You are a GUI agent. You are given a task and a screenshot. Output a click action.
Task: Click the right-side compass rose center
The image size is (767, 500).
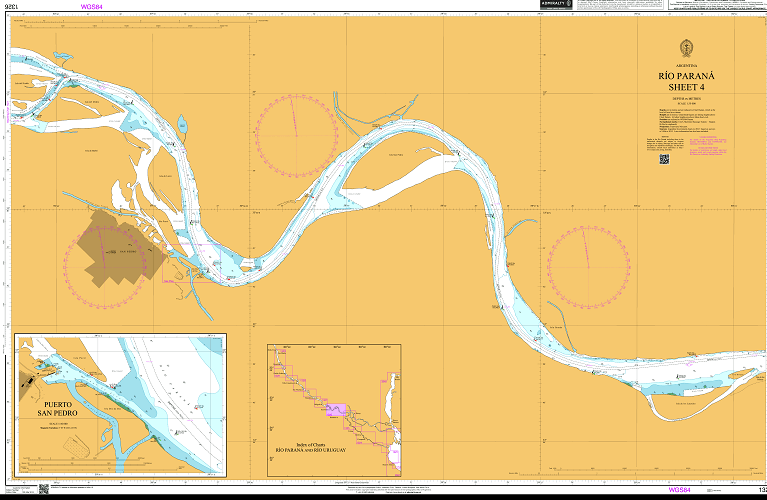tap(589, 265)
